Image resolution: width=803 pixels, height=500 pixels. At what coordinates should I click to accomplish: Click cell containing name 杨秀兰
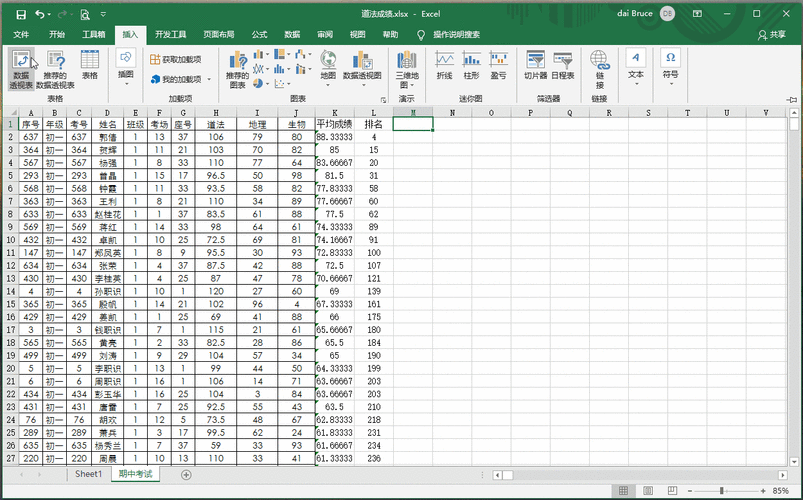click(108, 446)
